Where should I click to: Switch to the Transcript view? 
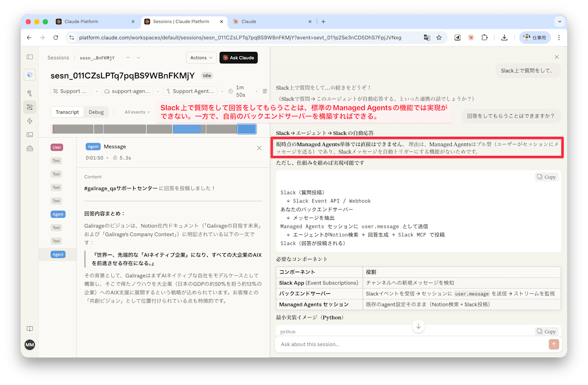pos(67,112)
